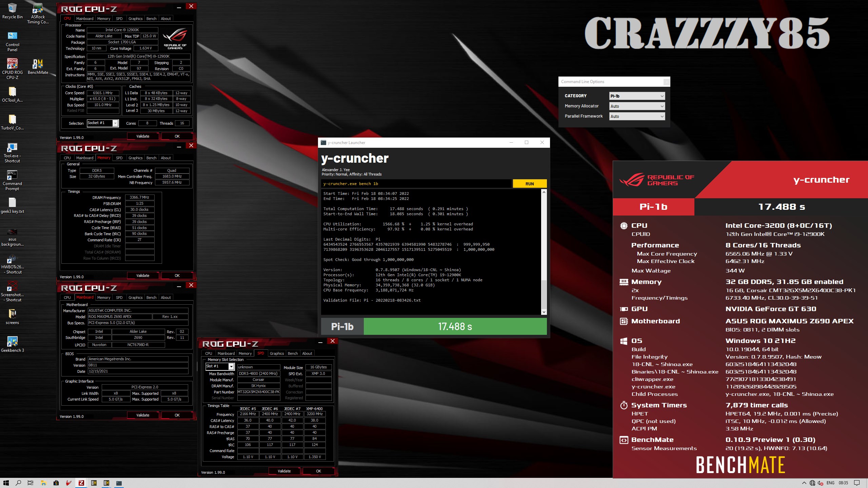Click the red ROG swoosh taskbar icon
Image resolution: width=868 pixels, height=488 pixels.
[x=68, y=483]
